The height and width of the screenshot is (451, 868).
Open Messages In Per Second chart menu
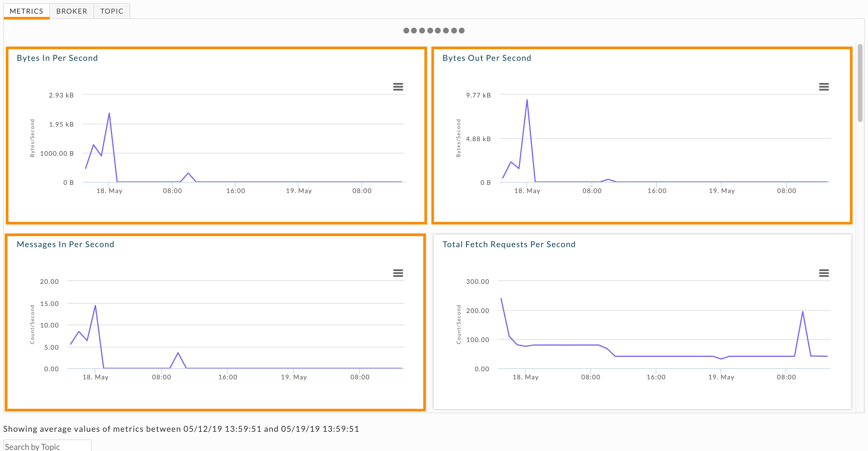point(398,273)
